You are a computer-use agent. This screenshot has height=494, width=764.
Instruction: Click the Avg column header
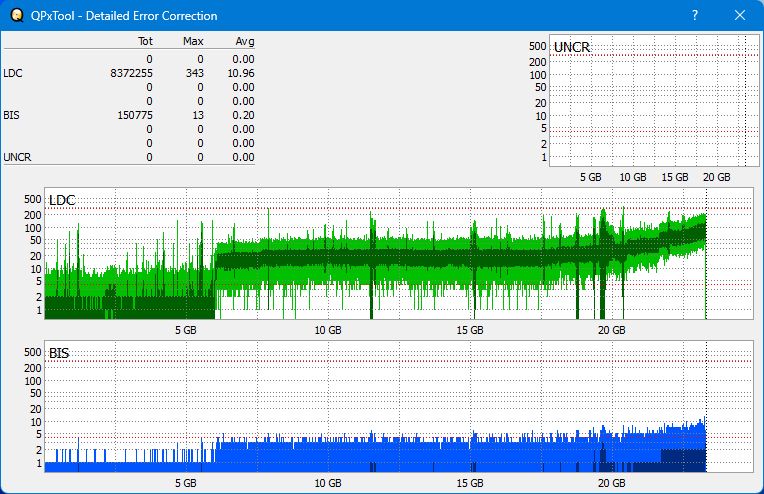click(x=245, y=41)
